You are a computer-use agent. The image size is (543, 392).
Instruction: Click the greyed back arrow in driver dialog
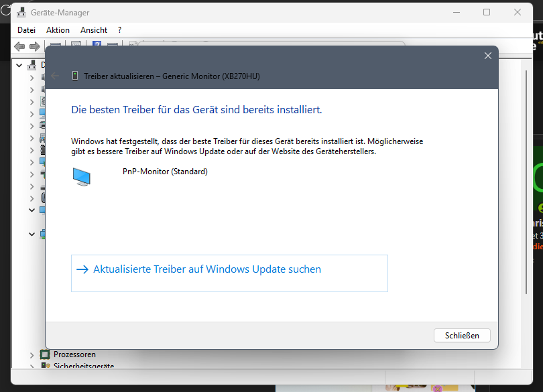[55, 76]
